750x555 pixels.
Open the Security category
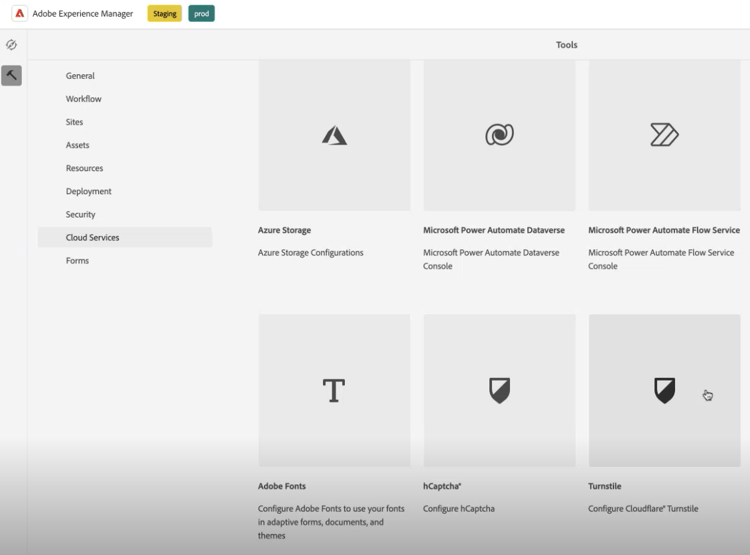80,214
